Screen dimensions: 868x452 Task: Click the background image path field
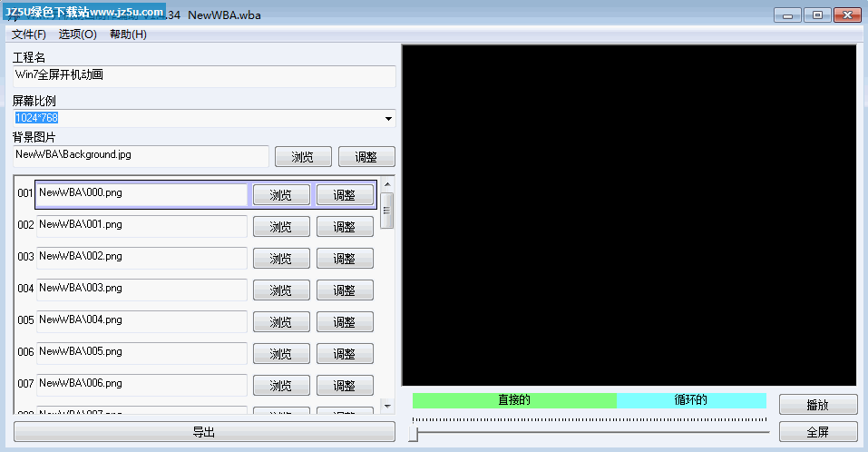click(141, 156)
